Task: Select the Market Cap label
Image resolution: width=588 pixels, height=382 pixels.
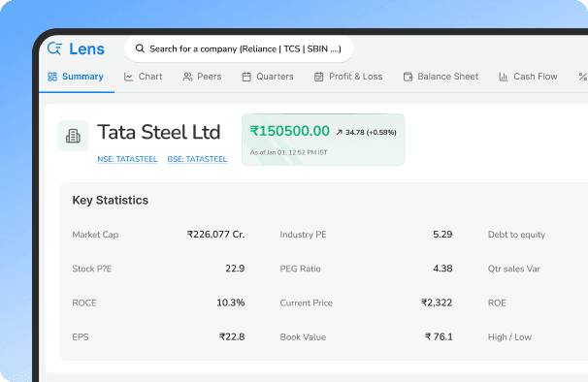Action: pyautogui.click(x=95, y=235)
